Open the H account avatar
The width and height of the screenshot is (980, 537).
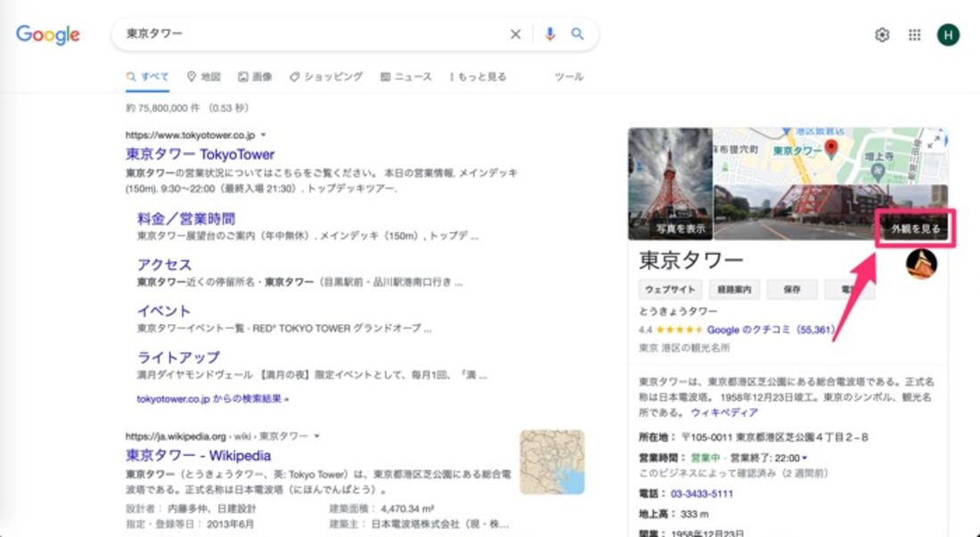[948, 35]
